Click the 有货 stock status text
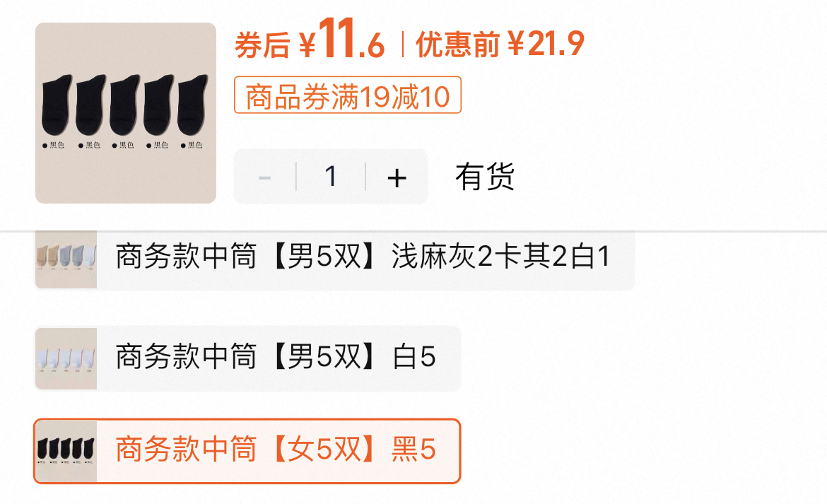This screenshot has width=827, height=504. coord(485,176)
